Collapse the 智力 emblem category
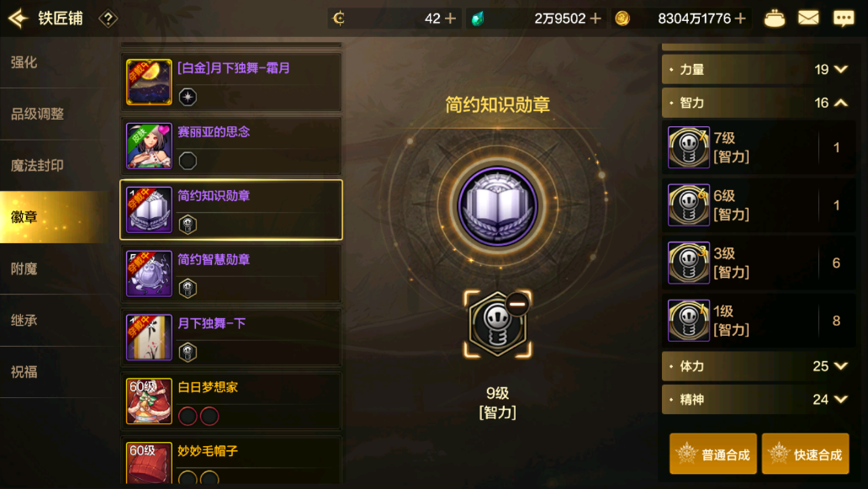Image resolution: width=868 pixels, height=489 pixels. coord(759,103)
